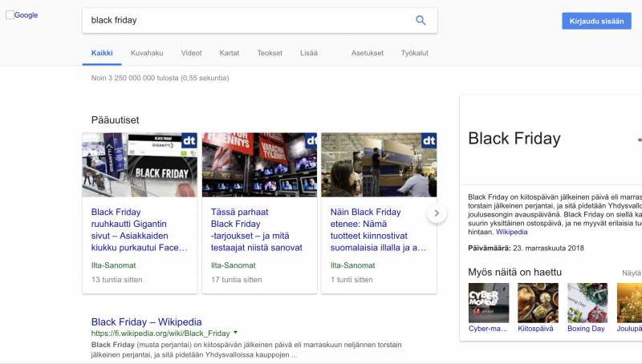This screenshot has height=364, width=642.
Task: Open the Wikipedia result URL dropdown arrow
Action: point(235,333)
